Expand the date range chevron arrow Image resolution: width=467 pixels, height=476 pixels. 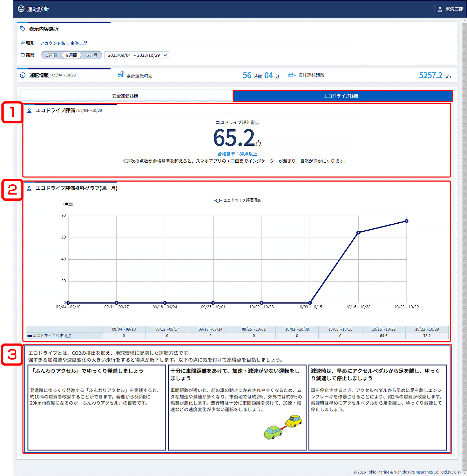point(165,55)
